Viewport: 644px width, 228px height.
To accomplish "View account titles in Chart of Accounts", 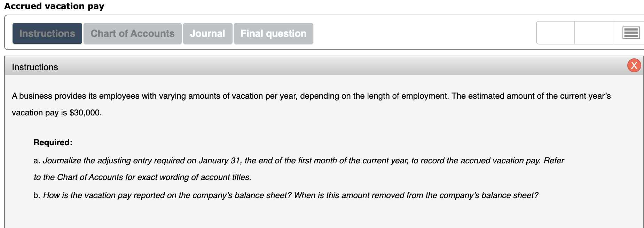I will pos(132,33).
